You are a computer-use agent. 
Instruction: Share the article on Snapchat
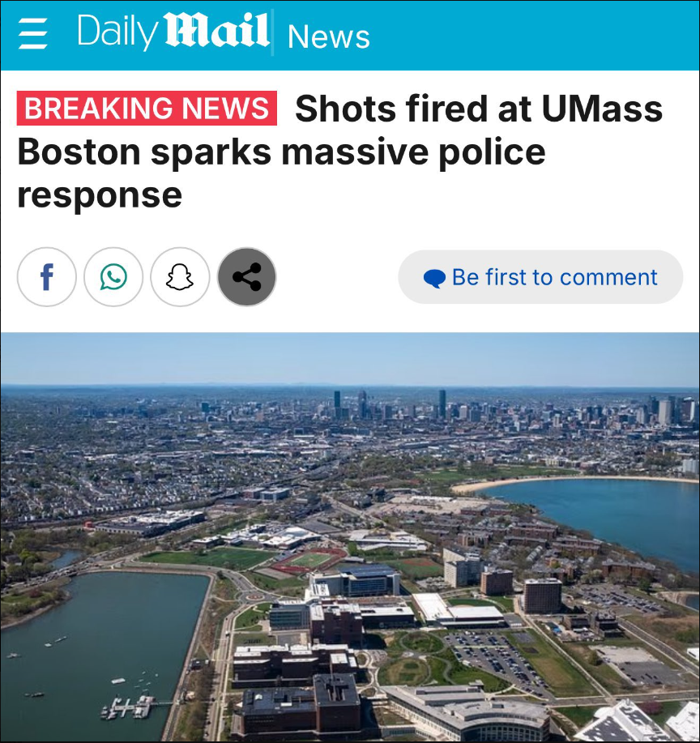[x=180, y=277]
